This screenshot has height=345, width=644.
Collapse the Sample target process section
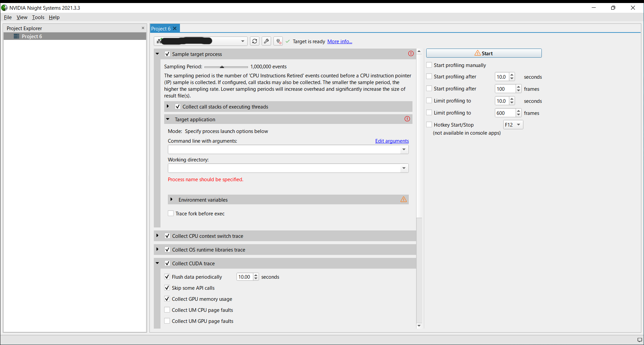click(x=157, y=54)
